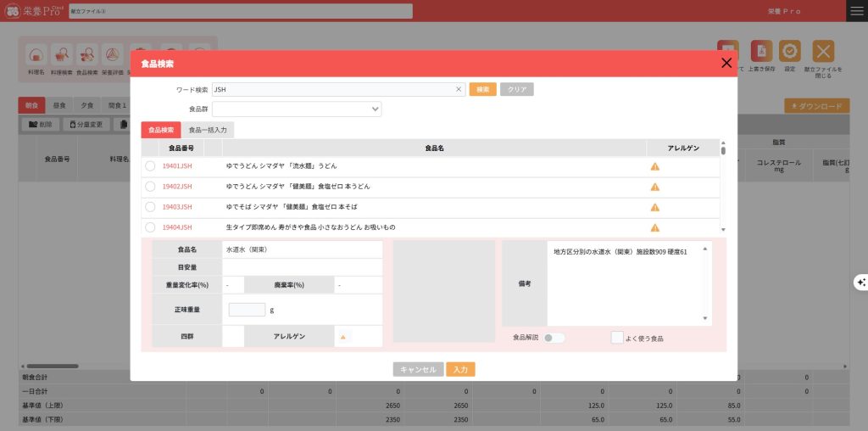Switch to 朝食 meal tab

click(31, 105)
